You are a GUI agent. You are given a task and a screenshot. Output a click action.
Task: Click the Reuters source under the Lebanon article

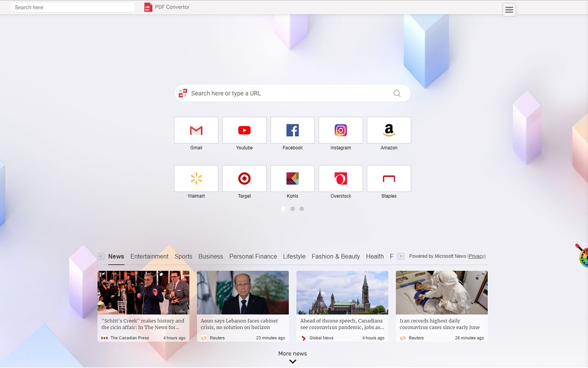pos(217,338)
